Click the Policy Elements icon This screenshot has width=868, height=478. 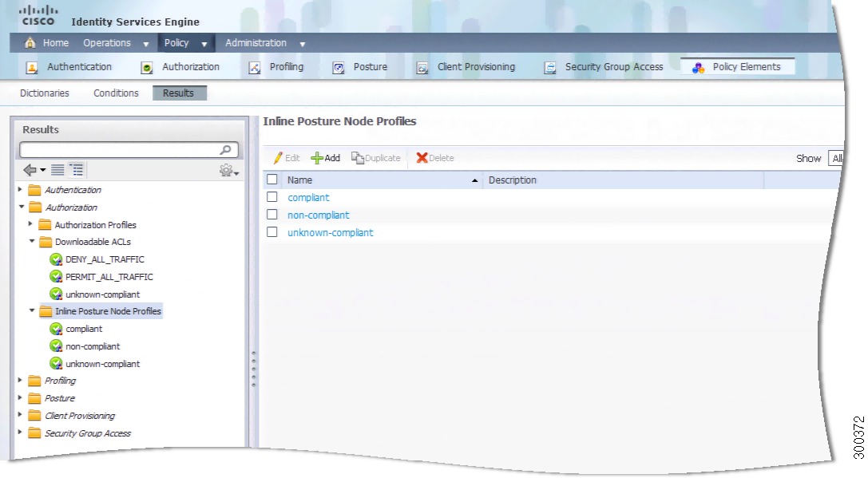[698, 68]
